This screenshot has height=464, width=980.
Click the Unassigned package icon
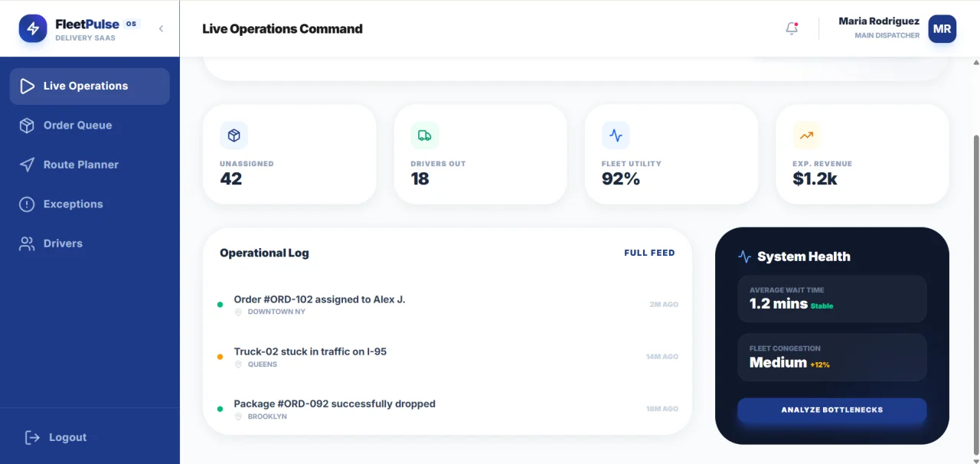(x=234, y=136)
